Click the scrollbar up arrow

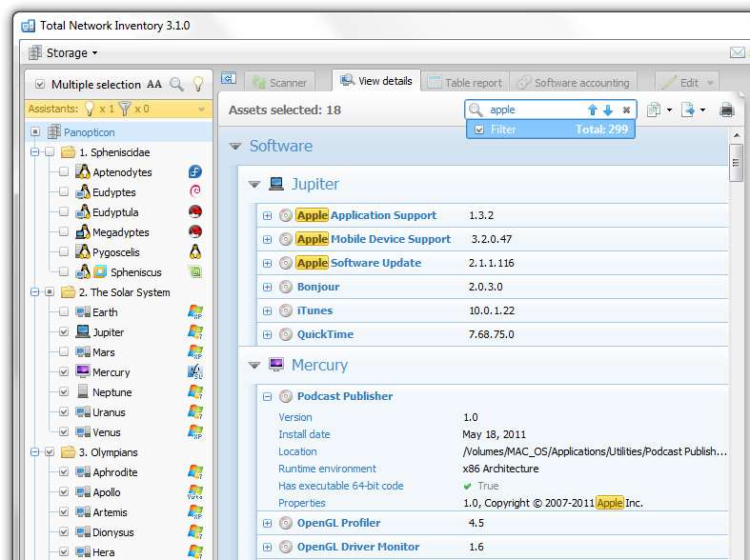(736, 135)
